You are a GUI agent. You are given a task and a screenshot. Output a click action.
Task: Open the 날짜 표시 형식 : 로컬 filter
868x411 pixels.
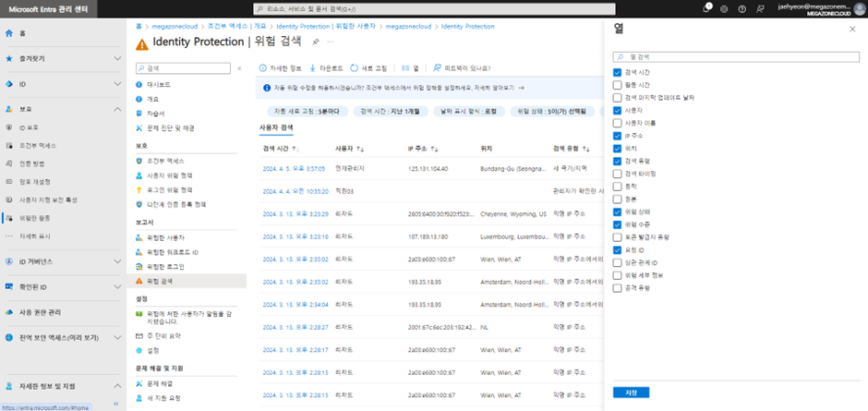(469, 112)
